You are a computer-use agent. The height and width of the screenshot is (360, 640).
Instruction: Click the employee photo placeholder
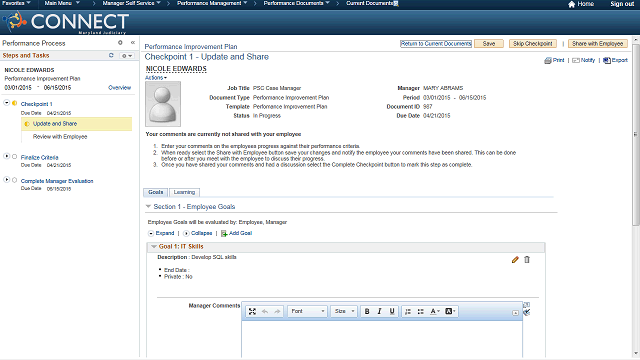click(x=163, y=104)
